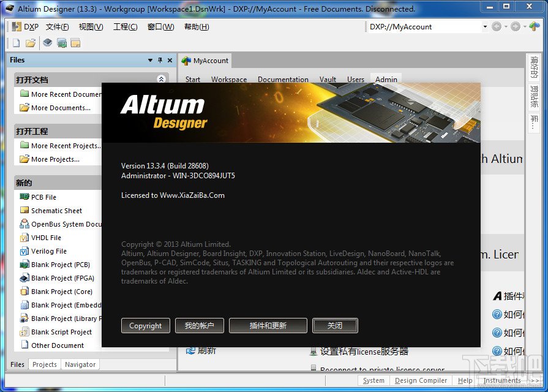Expand the DXP://MyAccount address dropdown
Screen dimensions: 548x392
pos(485,26)
